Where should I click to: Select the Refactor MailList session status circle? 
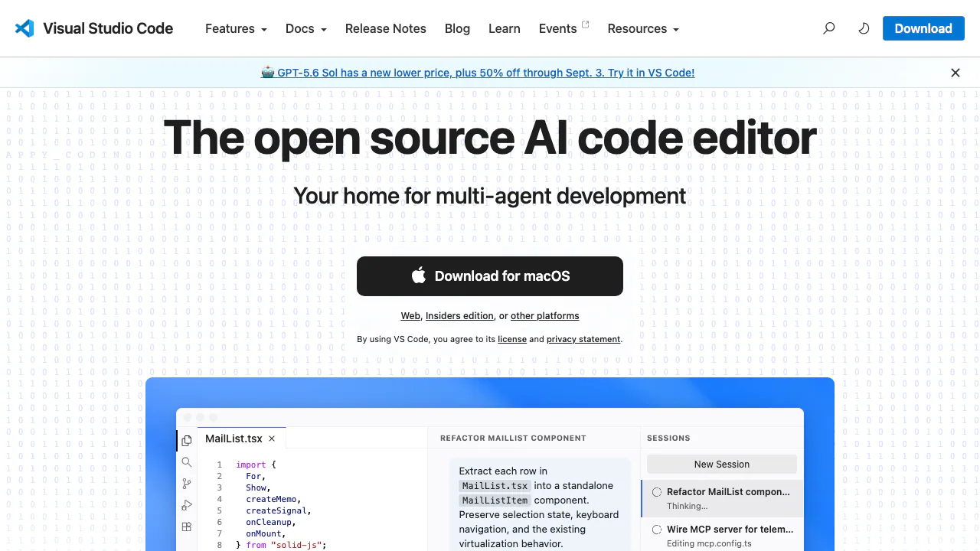tap(657, 492)
